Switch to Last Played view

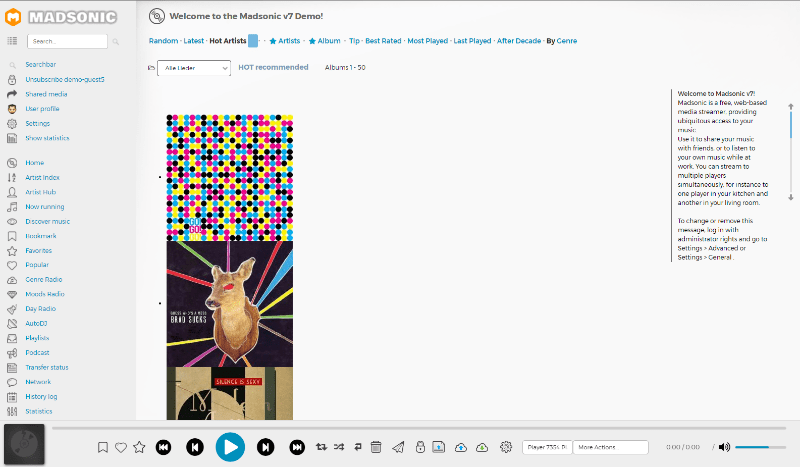[x=472, y=41]
